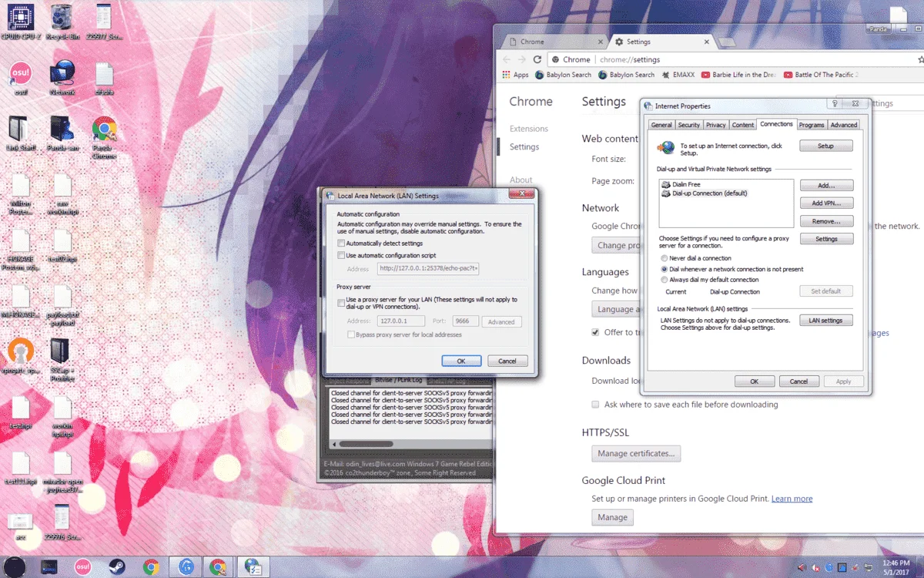Open Battle Of The Pacific bookmark
Viewport: 924px width, 578px height.
click(820, 75)
